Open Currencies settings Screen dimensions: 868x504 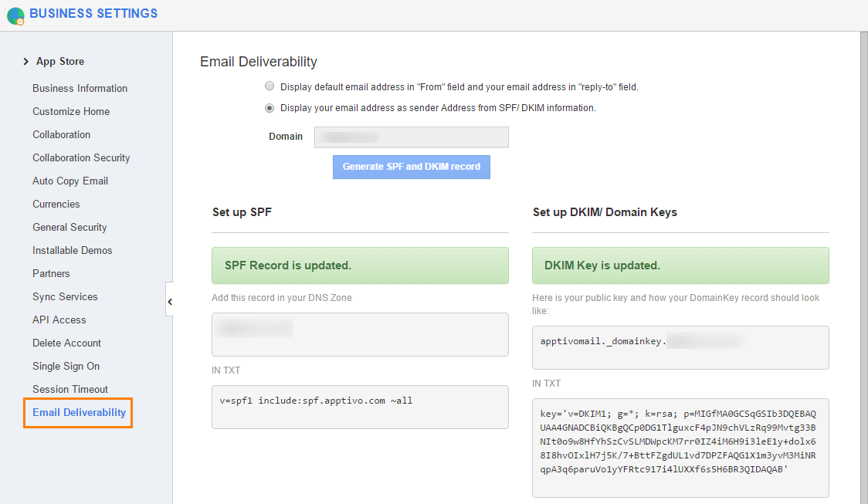56,204
